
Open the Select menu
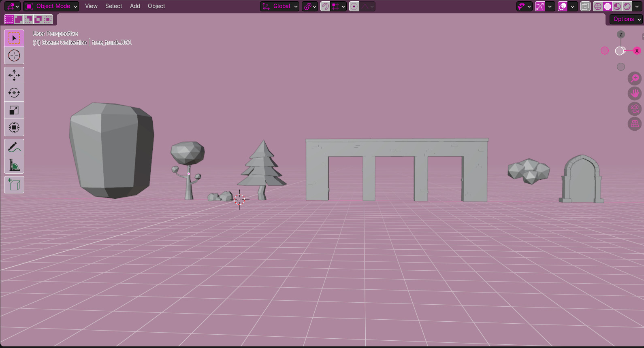pyautogui.click(x=113, y=6)
